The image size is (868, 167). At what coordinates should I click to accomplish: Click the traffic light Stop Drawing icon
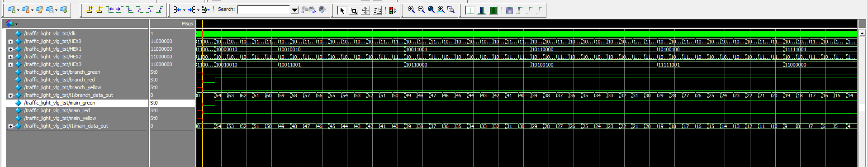tap(392, 10)
